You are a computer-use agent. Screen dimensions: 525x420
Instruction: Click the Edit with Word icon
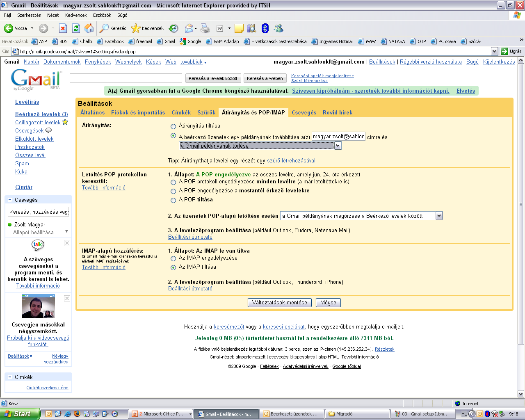point(220,28)
